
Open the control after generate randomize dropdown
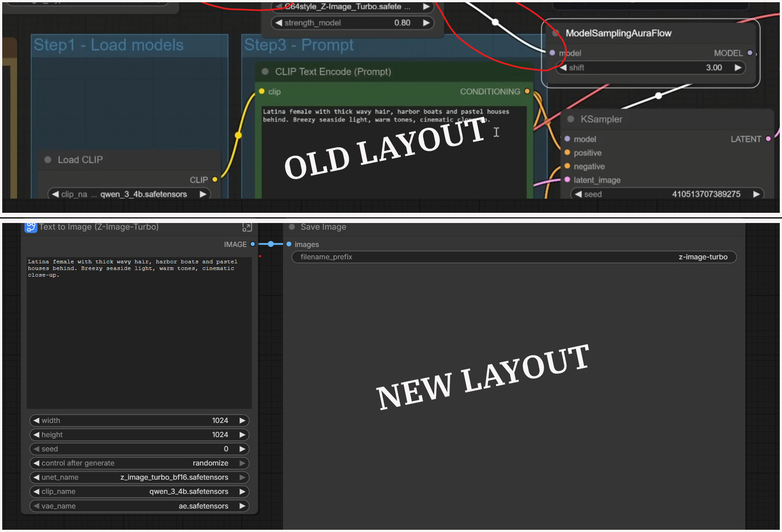[139, 463]
